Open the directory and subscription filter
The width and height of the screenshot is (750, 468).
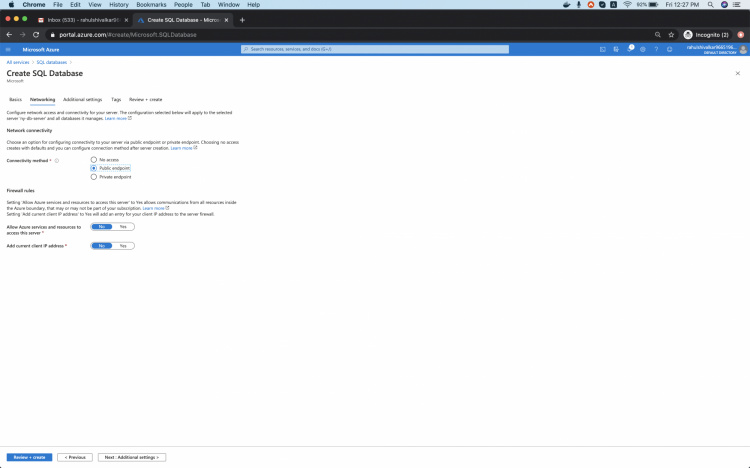[x=616, y=49]
